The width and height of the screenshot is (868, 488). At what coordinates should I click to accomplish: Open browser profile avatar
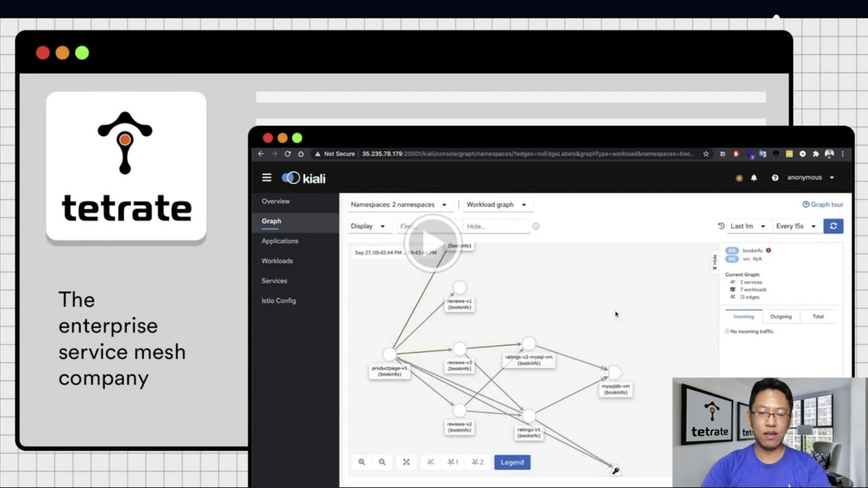[829, 154]
